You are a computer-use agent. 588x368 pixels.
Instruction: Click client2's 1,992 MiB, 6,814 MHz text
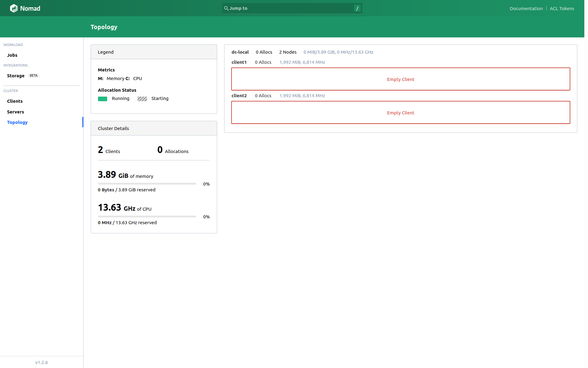click(x=302, y=96)
